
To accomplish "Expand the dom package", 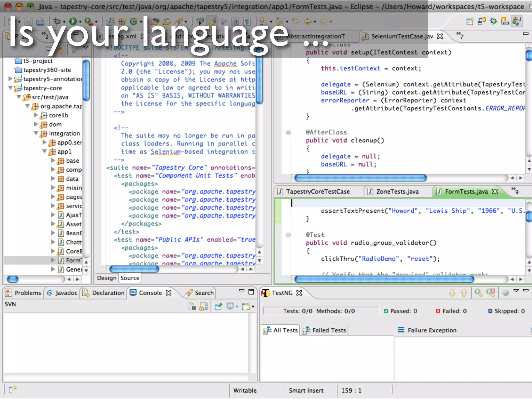I will point(36,124).
